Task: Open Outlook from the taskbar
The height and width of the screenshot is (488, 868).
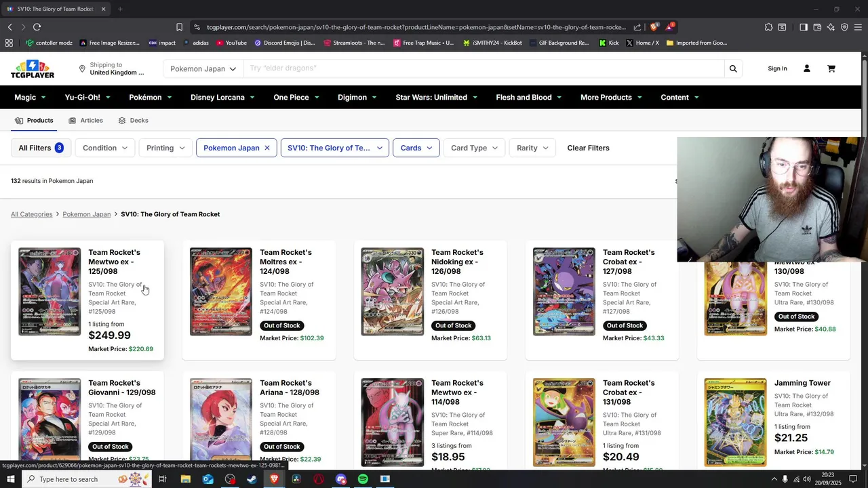Action: pyautogui.click(x=208, y=479)
